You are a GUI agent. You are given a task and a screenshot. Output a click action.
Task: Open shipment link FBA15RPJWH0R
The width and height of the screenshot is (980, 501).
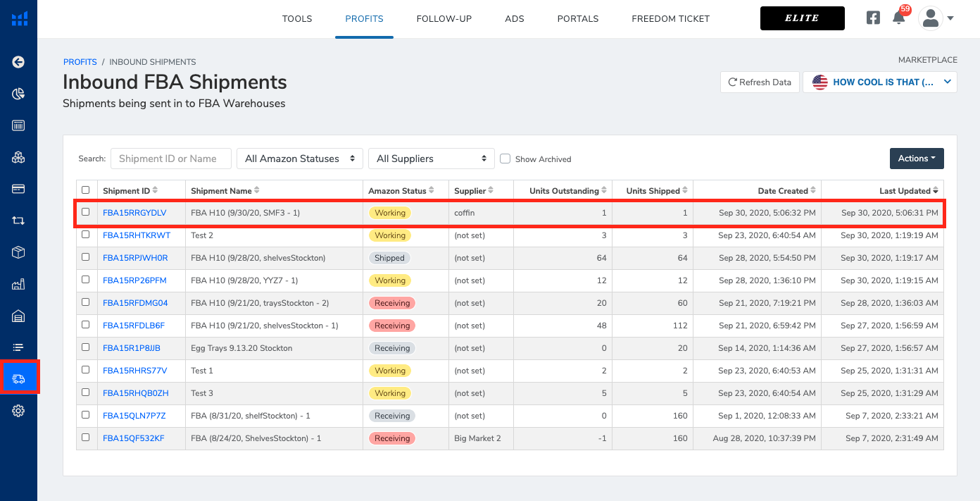pyautogui.click(x=135, y=258)
